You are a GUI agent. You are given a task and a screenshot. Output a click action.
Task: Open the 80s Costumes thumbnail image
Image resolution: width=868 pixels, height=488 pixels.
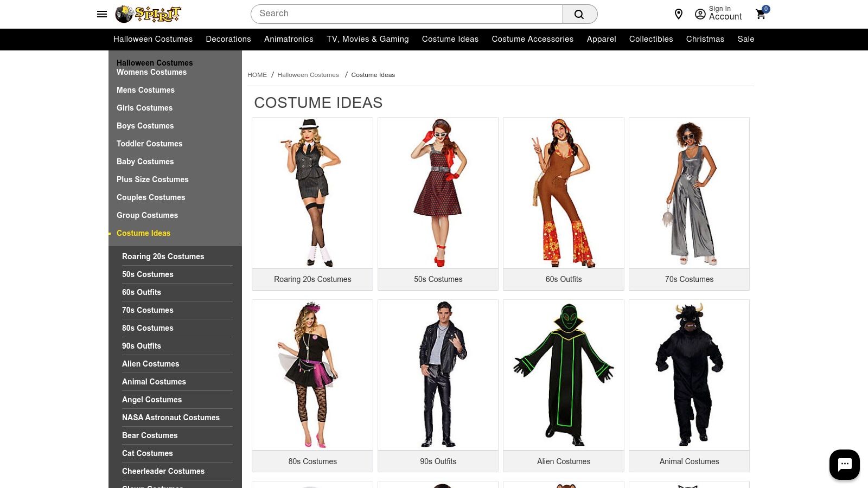click(x=312, y=375)
